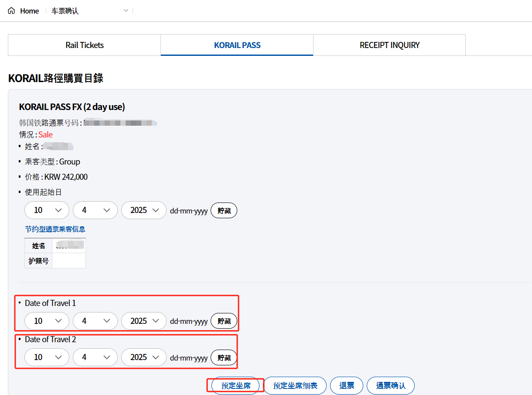Open month dropdown for Date of Travel 2
This screenshot has height=395, width=532.
point(95,357)
